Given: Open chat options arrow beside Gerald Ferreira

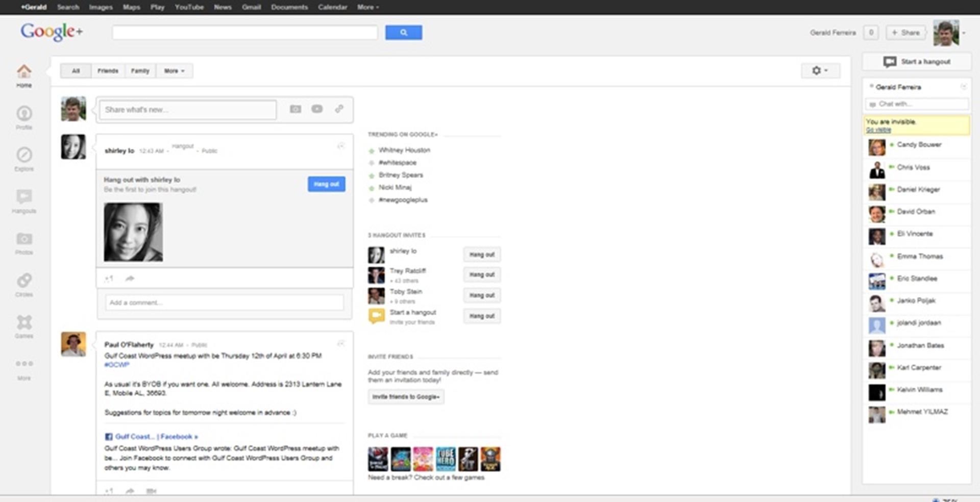Looking at the screenshot, I should (963, 87).
